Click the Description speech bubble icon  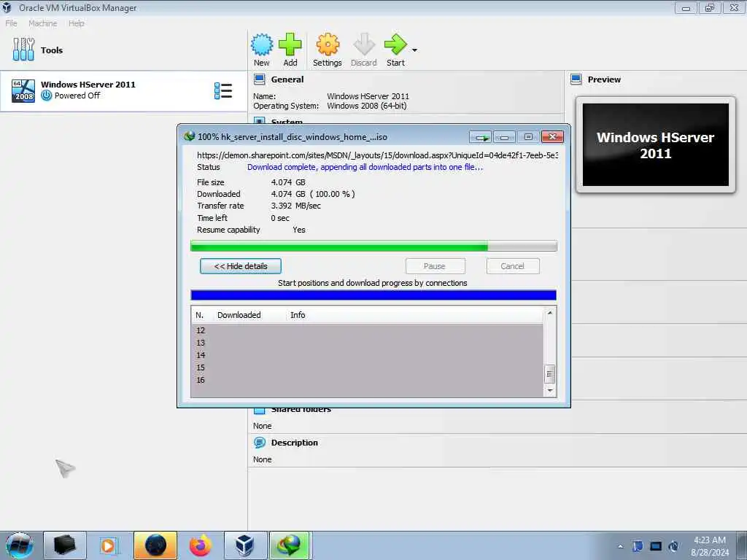click(x=259, y=443)
